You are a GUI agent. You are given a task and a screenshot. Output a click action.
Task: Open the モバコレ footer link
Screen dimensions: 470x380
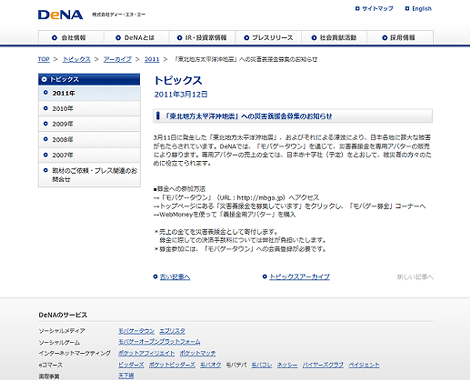coord(262,365)
